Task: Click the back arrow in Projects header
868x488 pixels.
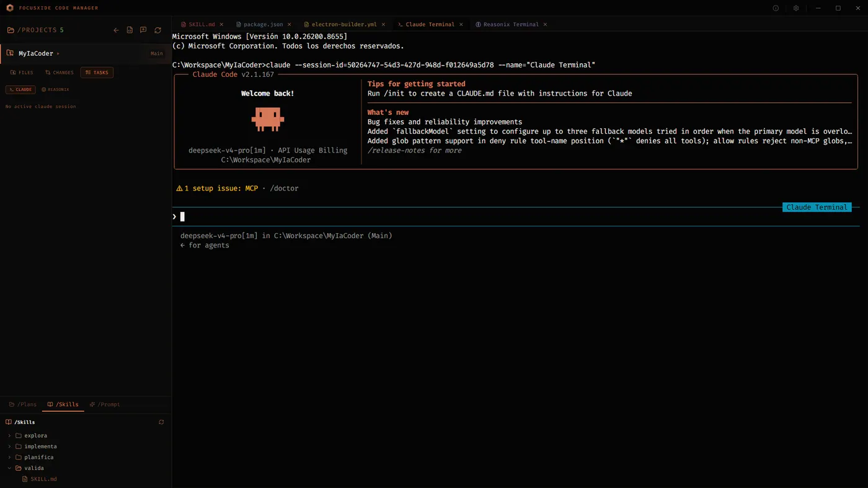Action: pyautogui.click(x=116, y=30)
